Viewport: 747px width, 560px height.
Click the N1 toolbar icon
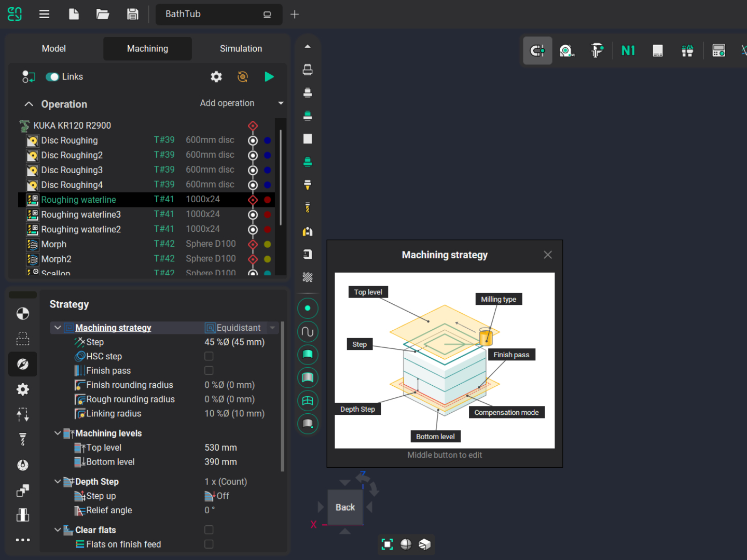pyautogui.click(x=628, y=50)
